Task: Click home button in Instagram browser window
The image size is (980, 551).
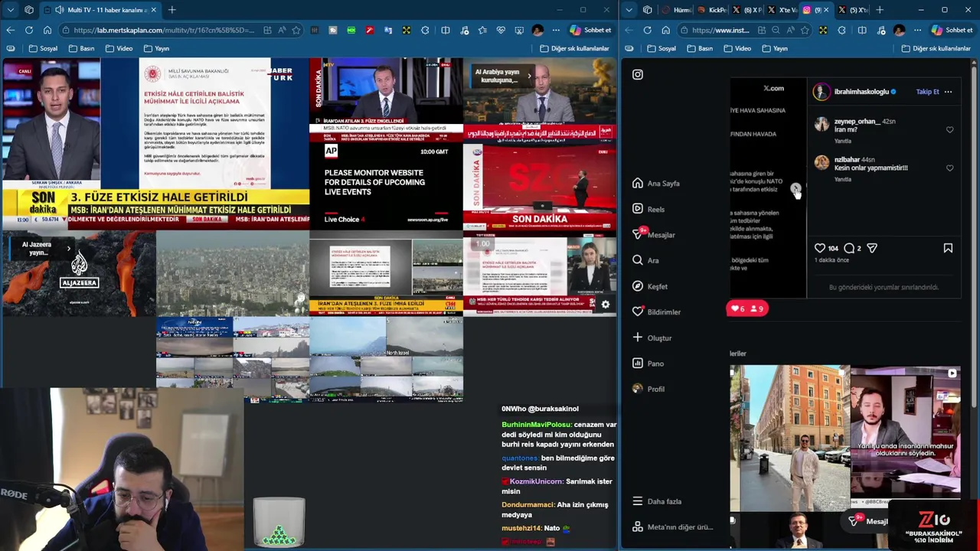Action: coord(665,30)
